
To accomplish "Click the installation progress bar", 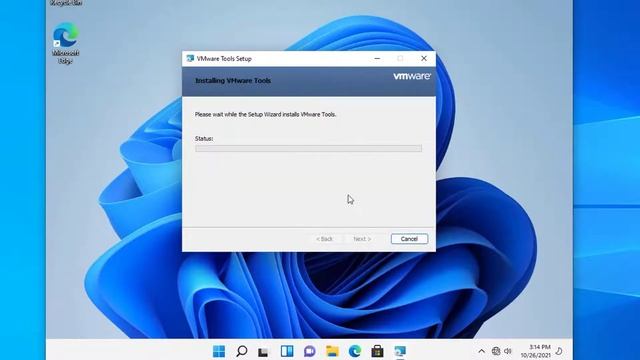I will coord(308,148).
